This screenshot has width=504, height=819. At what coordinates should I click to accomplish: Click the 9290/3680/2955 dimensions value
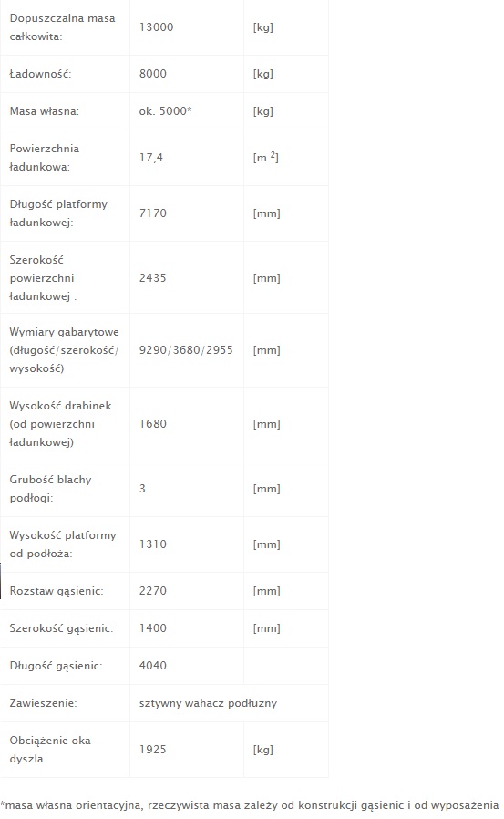pos(186,350)
